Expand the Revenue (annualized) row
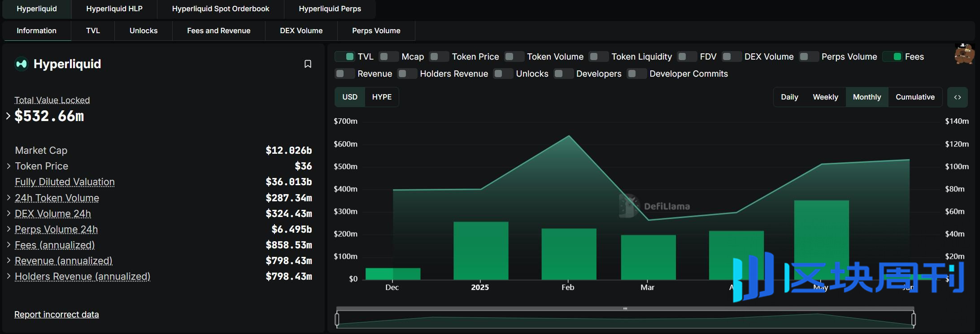Image resolution: width=980 pixels, height=334 pixels. tap(9, 260)
